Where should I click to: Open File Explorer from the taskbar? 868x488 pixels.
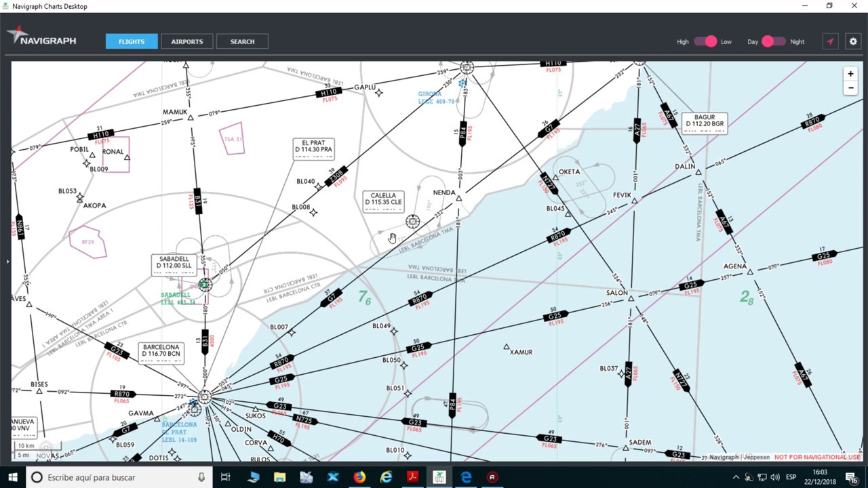[x=279, y=477]
